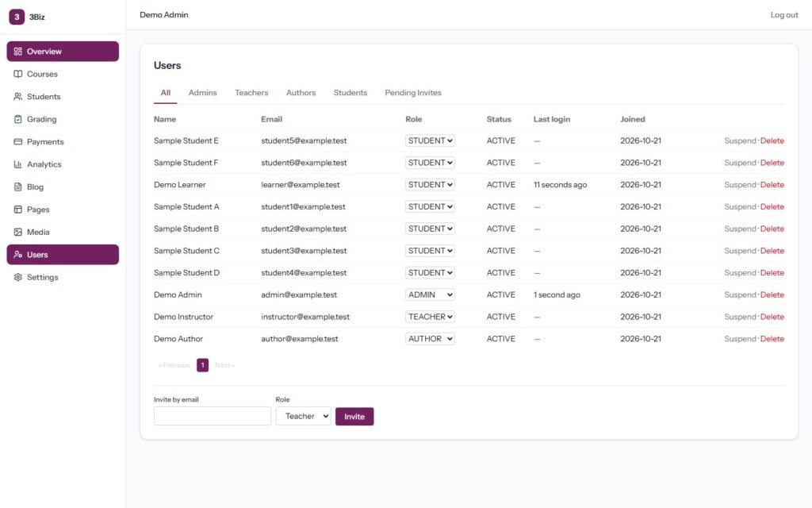Open Courses in the sidebar

(x=63, y=74)
